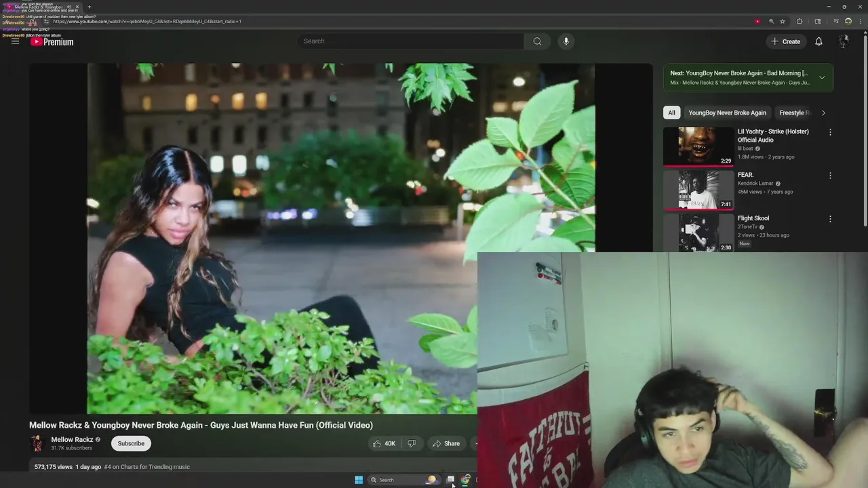Click the Create button
Screen dimensions: 868x488
pos(785,41)
